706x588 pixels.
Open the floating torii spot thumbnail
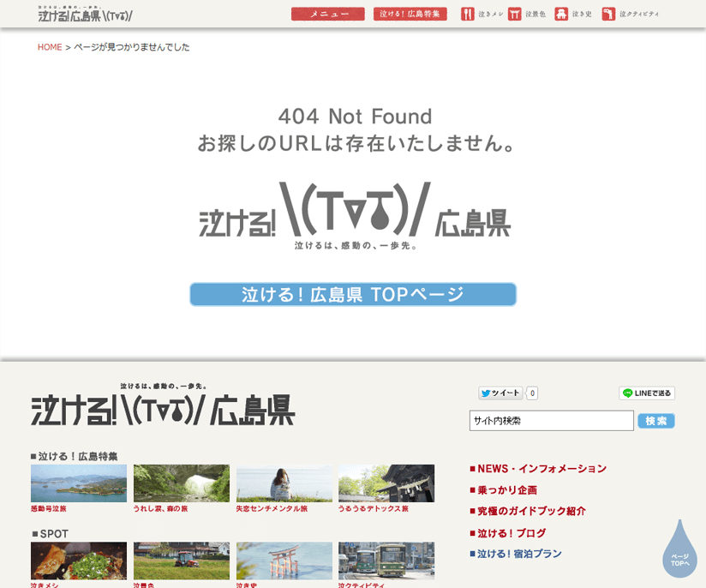pos(284,561)
